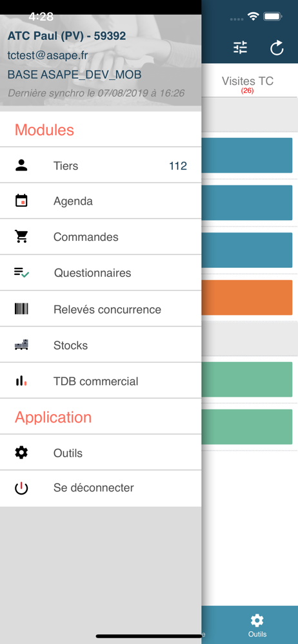This screenshot has height=644, width=298.
Task: Click the TDB commercial bar chart icon
Action: (x=21, y=381)
